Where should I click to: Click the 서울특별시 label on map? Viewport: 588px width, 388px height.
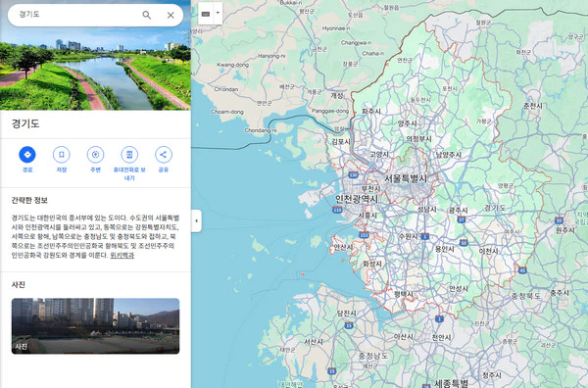(406, 178)
